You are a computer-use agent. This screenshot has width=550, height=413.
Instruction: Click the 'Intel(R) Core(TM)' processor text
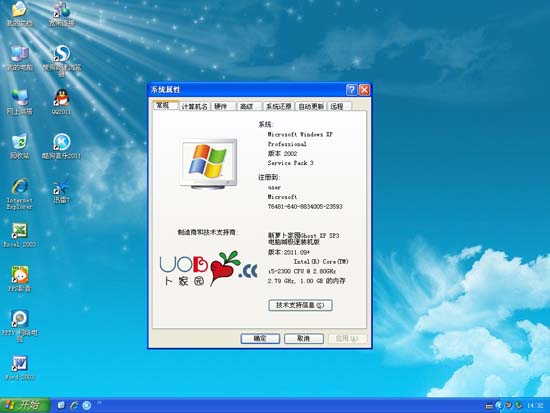(x=321, y=262)
